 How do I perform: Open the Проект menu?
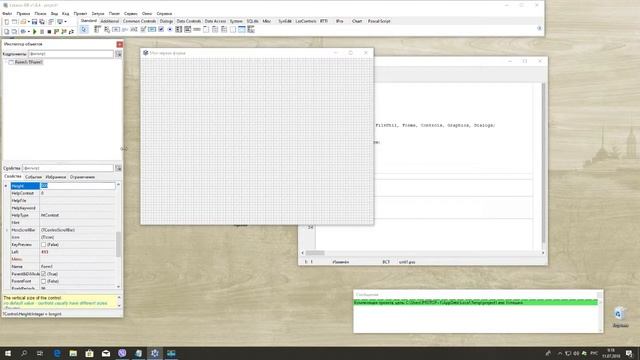tap(80, 13)
